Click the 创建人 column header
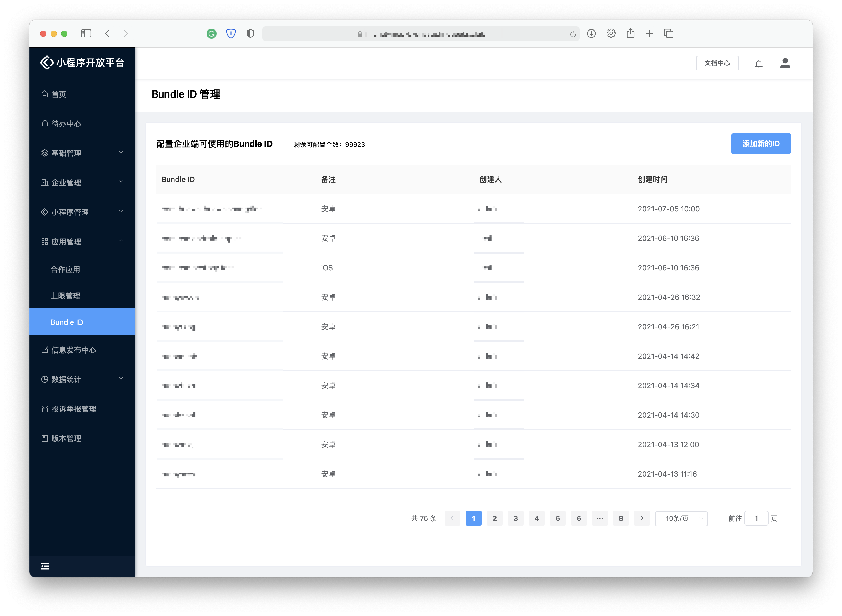The height and width of the screenshot is (616, 842). (490, 179)
